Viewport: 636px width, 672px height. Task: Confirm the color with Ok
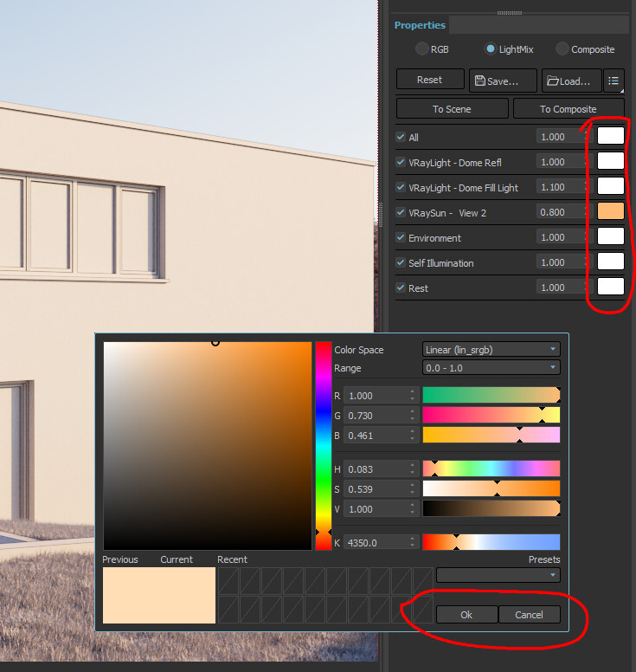click(466, 615)
